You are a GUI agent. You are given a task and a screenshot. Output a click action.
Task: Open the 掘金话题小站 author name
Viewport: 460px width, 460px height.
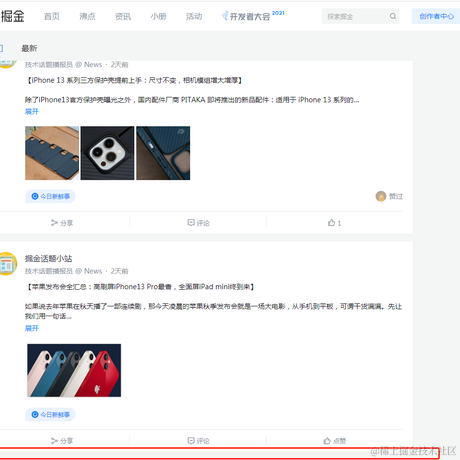48,258
